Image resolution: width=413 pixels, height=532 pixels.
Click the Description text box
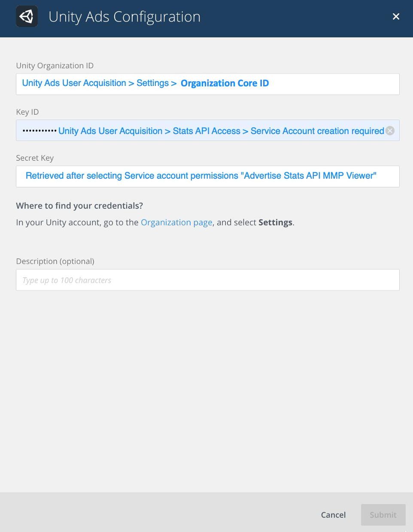tap(208, 280)
